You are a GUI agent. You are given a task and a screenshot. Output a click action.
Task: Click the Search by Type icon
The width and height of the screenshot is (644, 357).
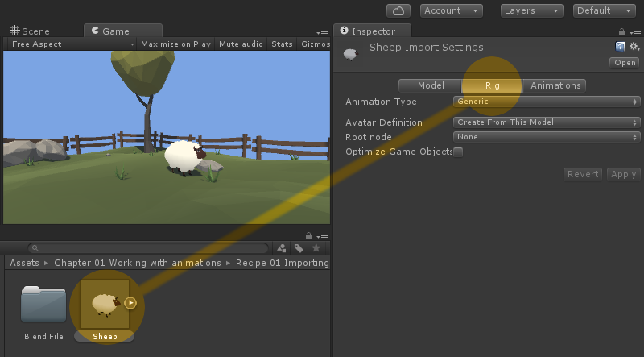coord(282,248)
